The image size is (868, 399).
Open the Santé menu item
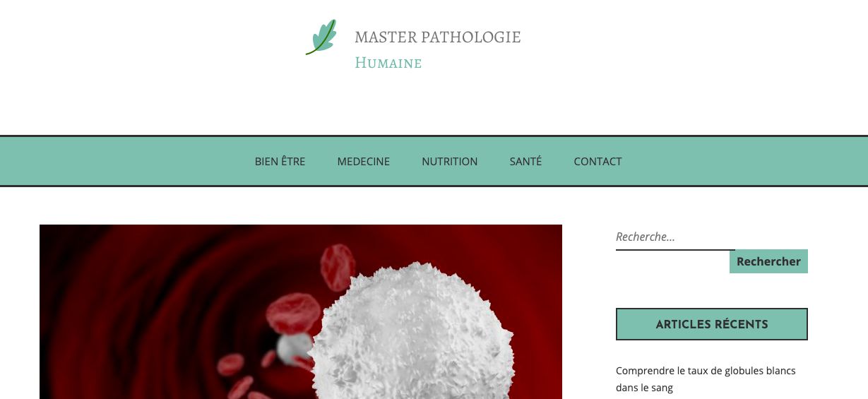[525, 162]
